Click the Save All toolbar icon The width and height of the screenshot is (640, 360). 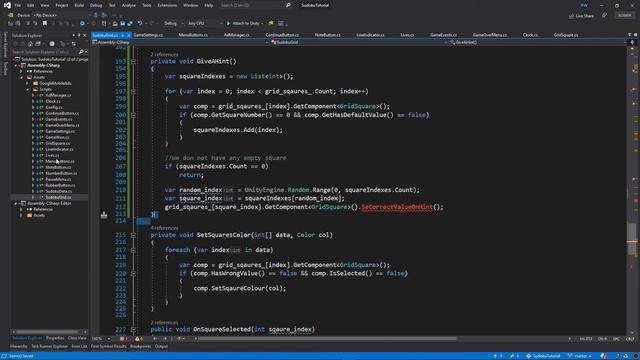[130, 23]
